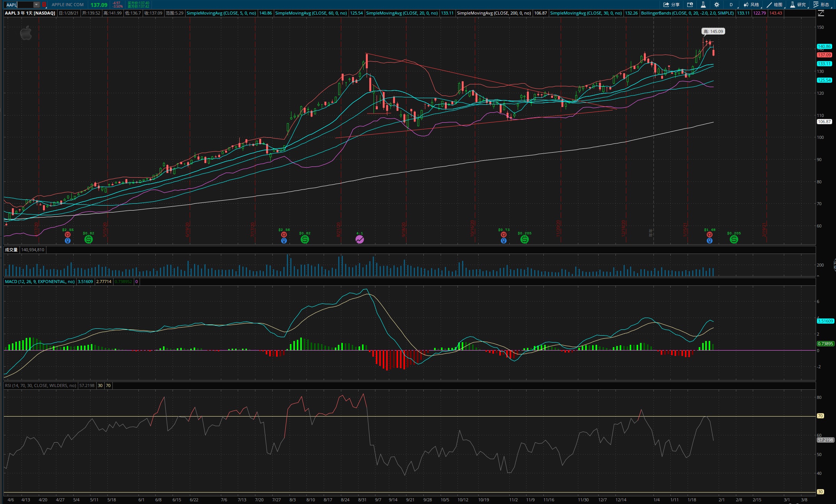Click AAPL 3 年 1天 [NASDAQ] chart title
The width and height of the screenshot is (836, 504).
tap(30, 13)
